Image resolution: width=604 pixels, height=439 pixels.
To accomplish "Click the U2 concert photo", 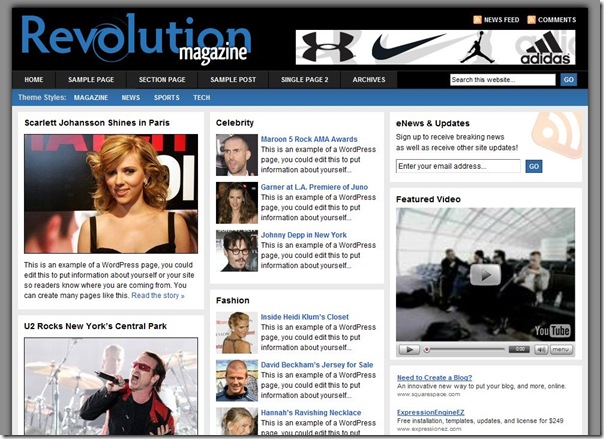I will [x=111, y=386].
